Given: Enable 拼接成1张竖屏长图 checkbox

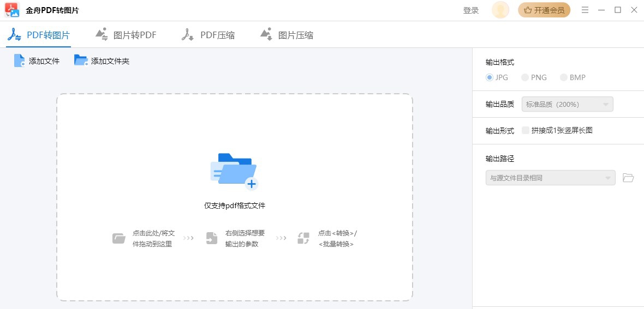Looking at the screenshot, I should pyautogui.click(x=526, y=130).
